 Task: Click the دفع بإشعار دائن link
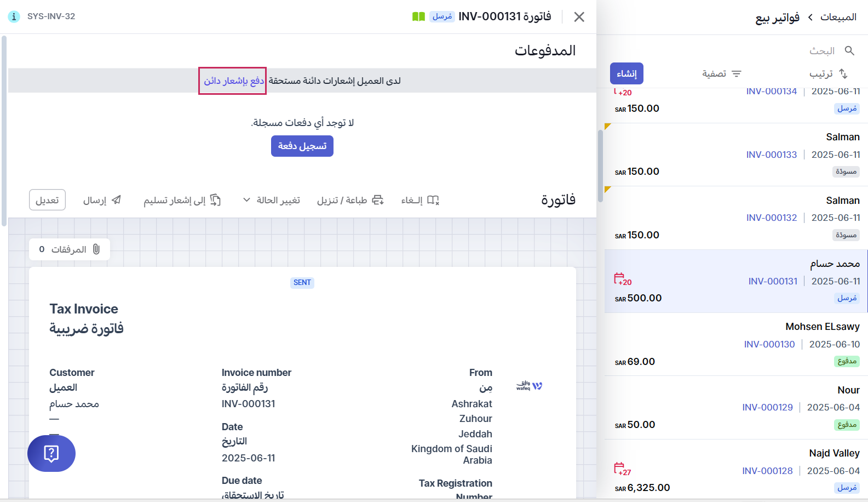tap(234, 81)
